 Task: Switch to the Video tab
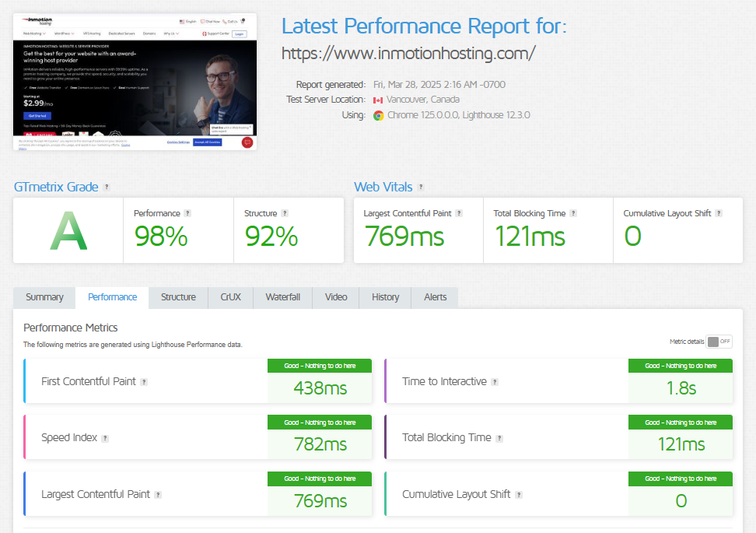tap(336, 297)
